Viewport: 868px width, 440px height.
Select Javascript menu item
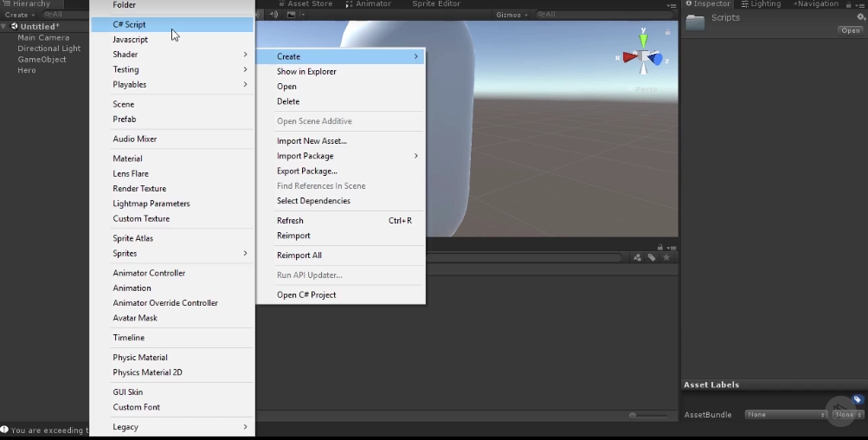[x=172, y=39]
